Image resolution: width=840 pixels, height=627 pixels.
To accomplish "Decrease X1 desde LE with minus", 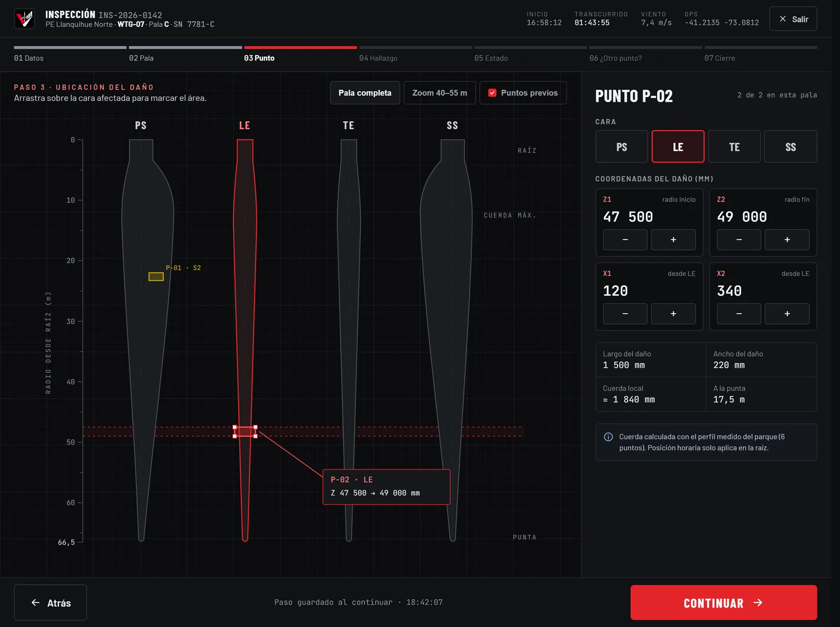I will click(625, 313).
